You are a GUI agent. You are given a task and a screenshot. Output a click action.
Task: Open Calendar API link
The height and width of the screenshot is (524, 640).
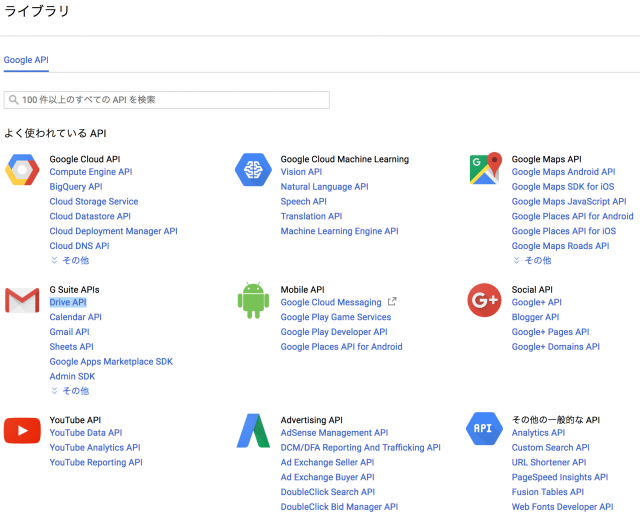pos(76,317)
